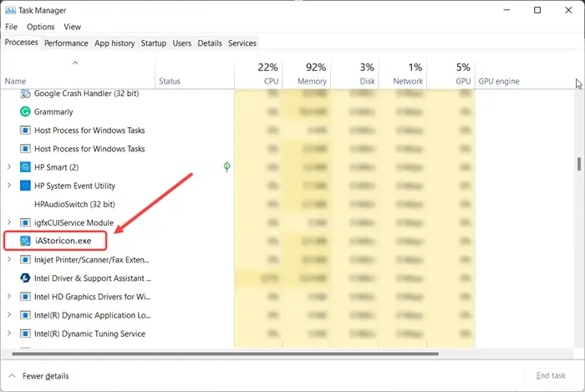Sort by Disk usage column

pos(355,74)
